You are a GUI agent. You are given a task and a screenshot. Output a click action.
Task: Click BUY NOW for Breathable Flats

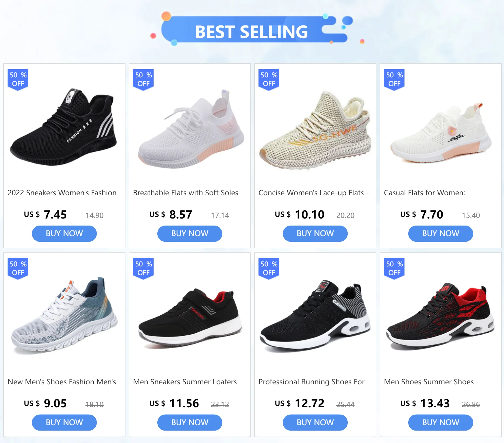(x=190, y=233)
